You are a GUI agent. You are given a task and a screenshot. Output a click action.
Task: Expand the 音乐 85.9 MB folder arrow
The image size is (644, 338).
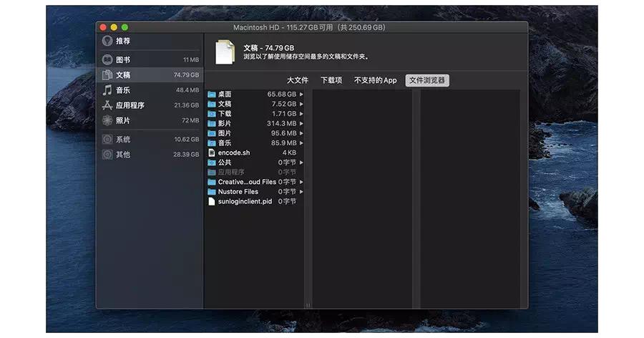click(301, 143)
